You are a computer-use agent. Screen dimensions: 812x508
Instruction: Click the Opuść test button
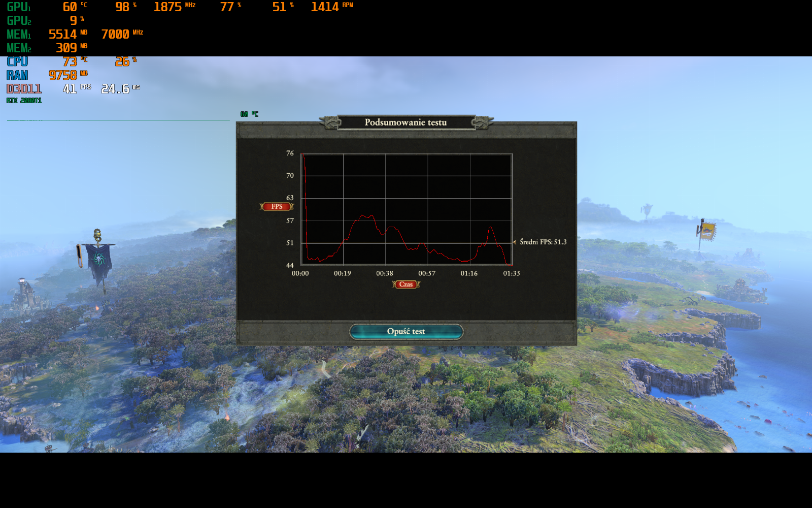click(x=406, y=331)
